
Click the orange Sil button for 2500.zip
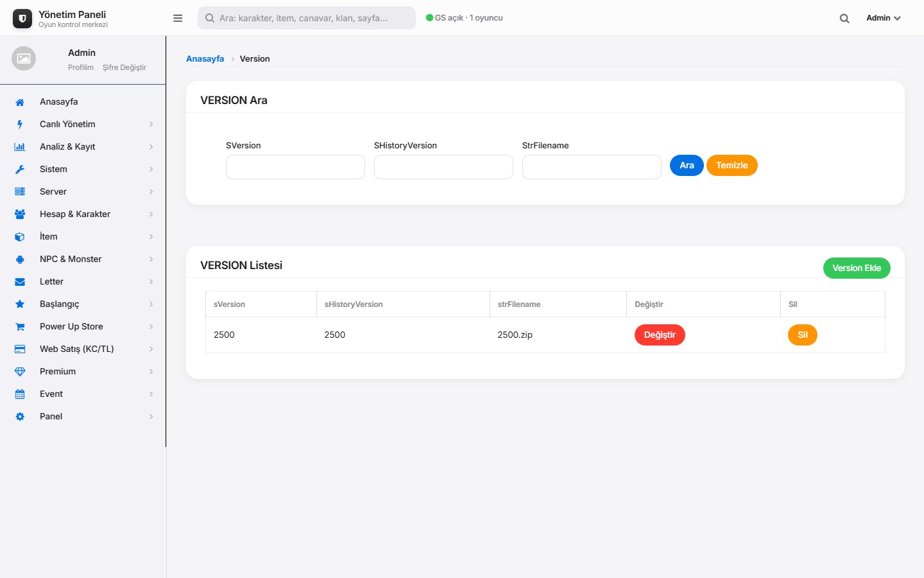pyautogui.click(x=803, y=335)
